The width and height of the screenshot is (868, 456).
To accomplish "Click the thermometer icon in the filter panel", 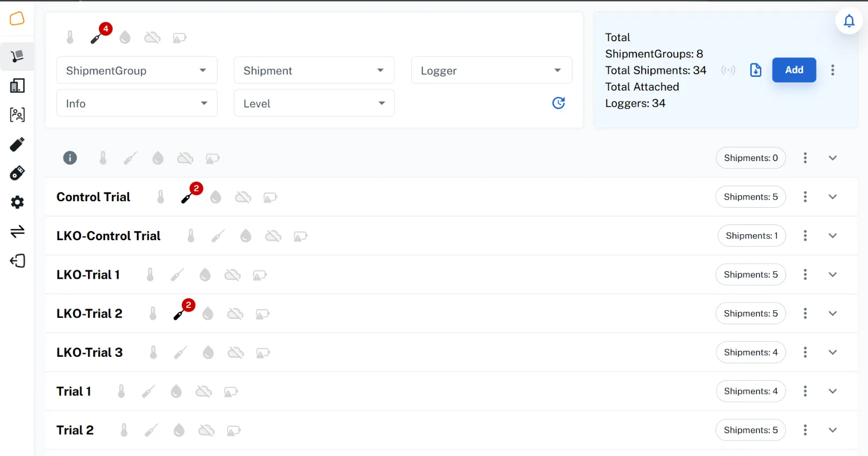I will (70, 37).
